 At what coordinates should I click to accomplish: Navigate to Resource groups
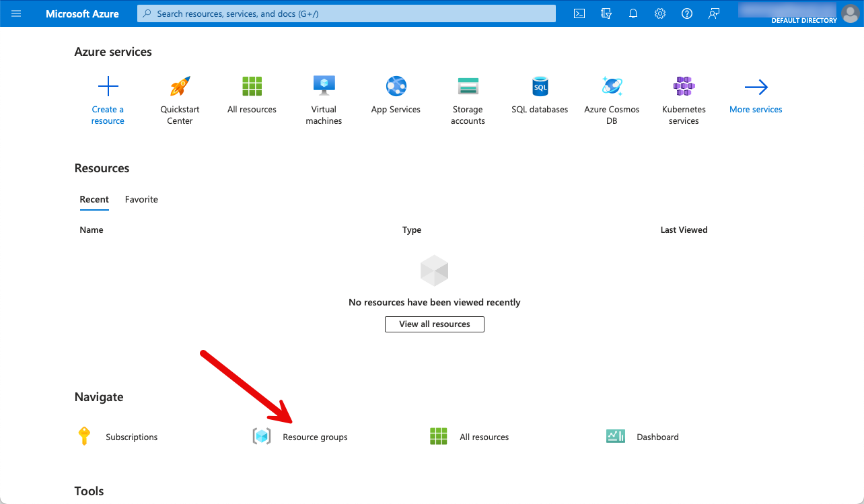(x=314, y=437)
